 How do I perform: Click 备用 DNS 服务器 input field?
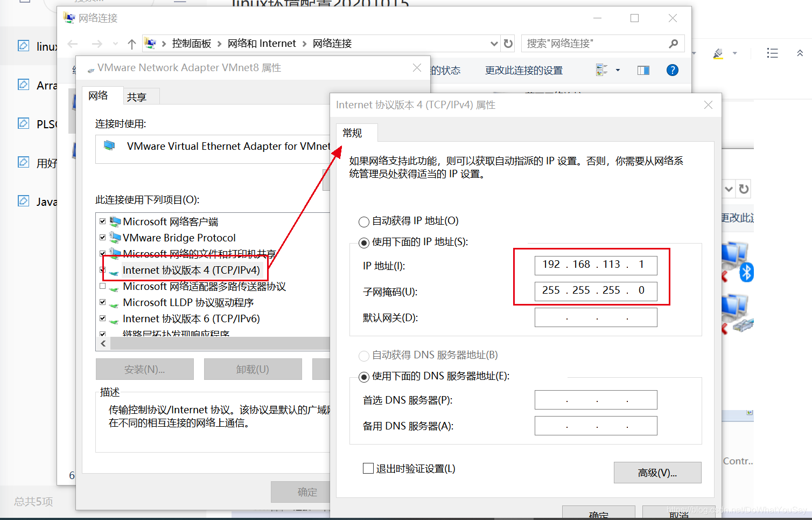596,426
